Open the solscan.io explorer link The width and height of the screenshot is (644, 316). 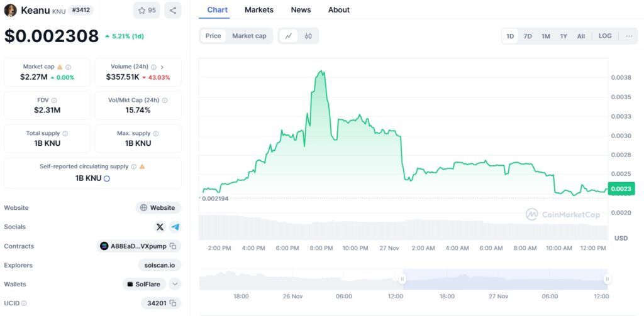(x=159, y=265)
